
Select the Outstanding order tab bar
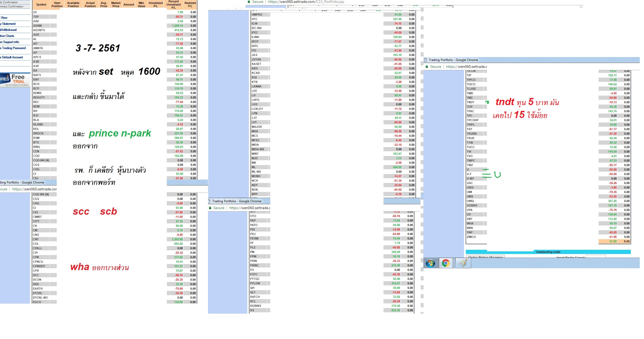click(x=548, y=252)
